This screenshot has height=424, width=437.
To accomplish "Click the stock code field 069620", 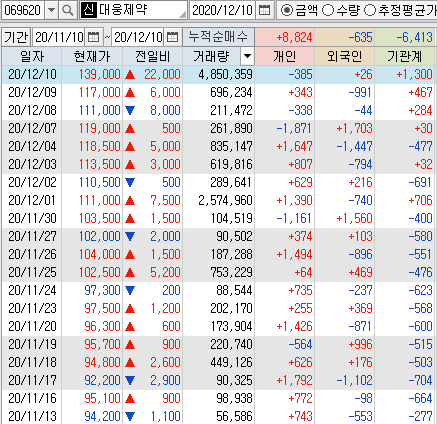I will point(23,10).
